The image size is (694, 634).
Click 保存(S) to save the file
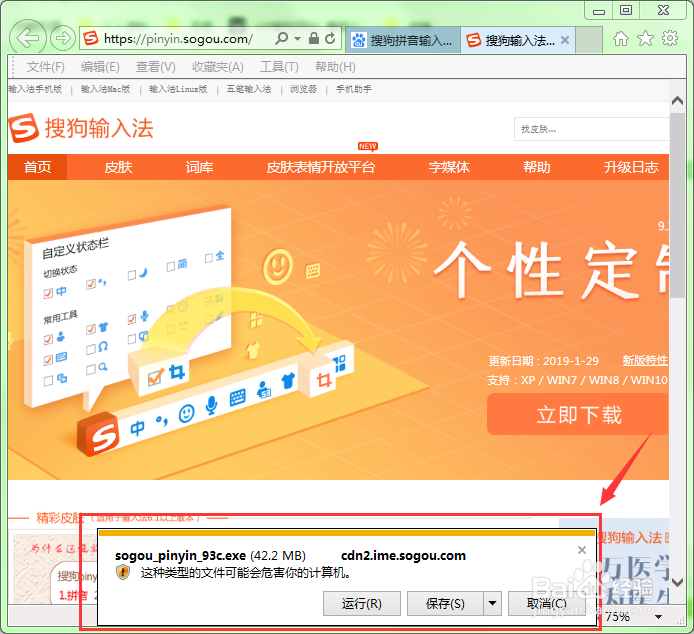(x=445, y=603)
